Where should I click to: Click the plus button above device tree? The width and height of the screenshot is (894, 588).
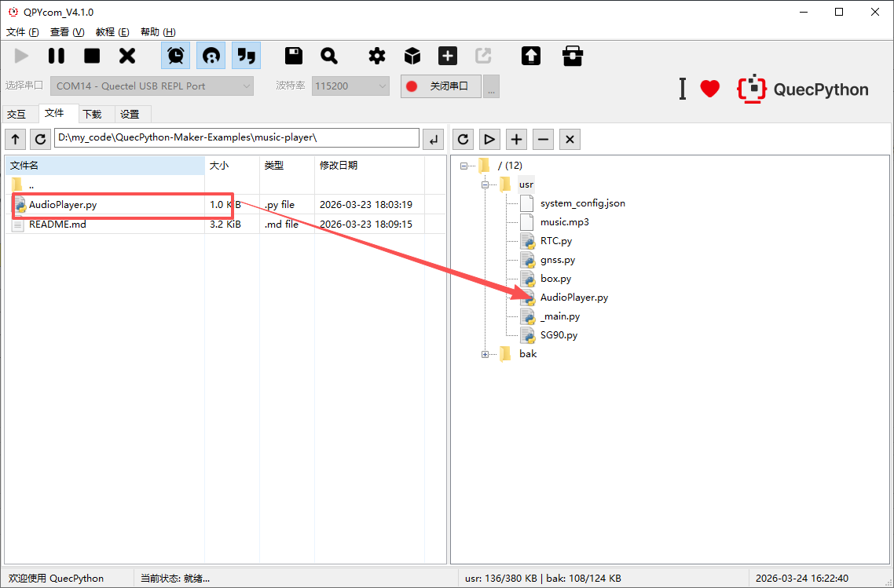point(516,139)
